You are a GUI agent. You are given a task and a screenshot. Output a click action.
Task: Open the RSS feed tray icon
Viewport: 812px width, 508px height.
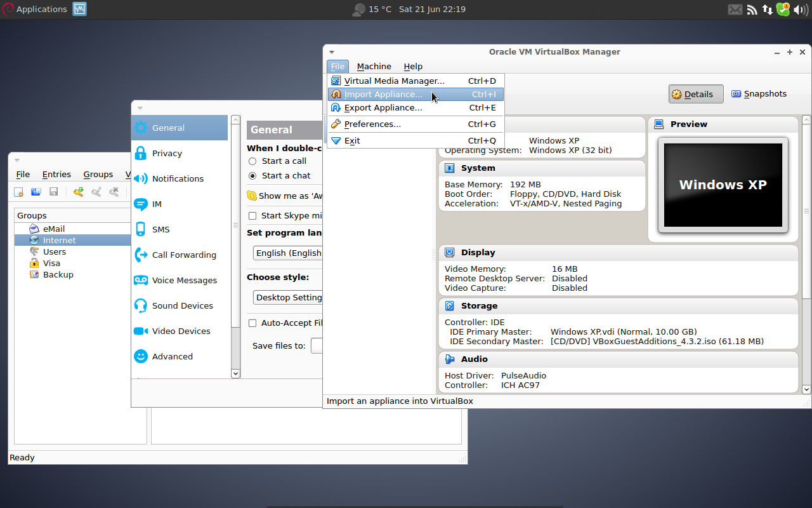tap(752, 10)
